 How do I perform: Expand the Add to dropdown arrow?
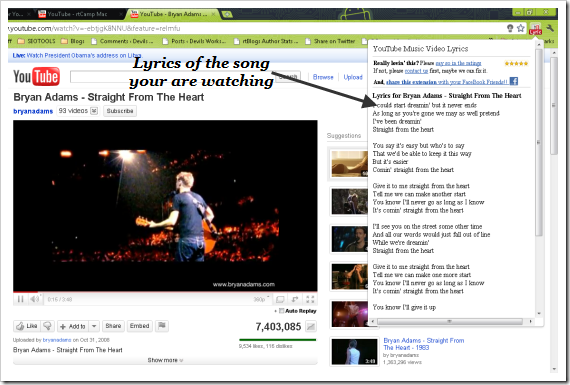(x=94, y=326)
